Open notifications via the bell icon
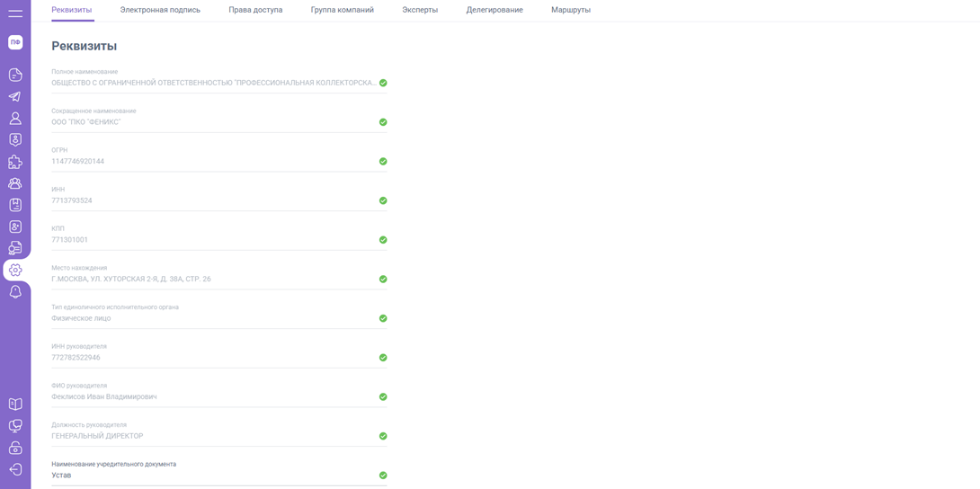Image resolution: width=980 pixels, height=489 pixels. point(15,292)
